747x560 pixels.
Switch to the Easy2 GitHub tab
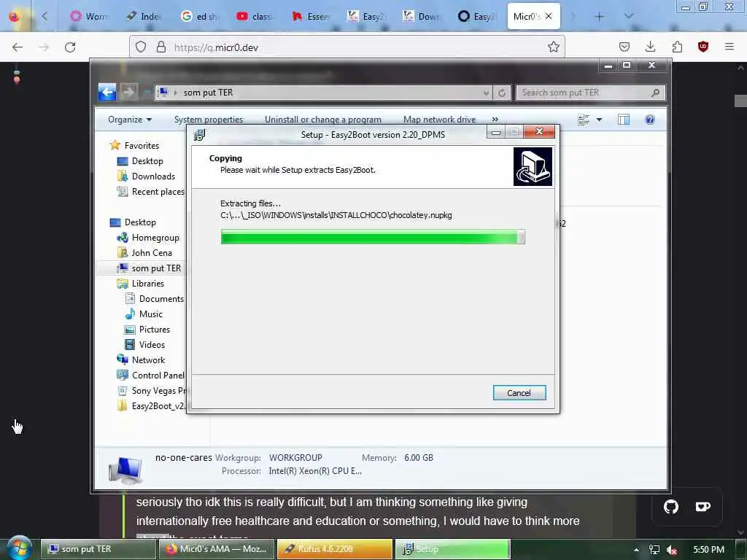click(477, 17)
